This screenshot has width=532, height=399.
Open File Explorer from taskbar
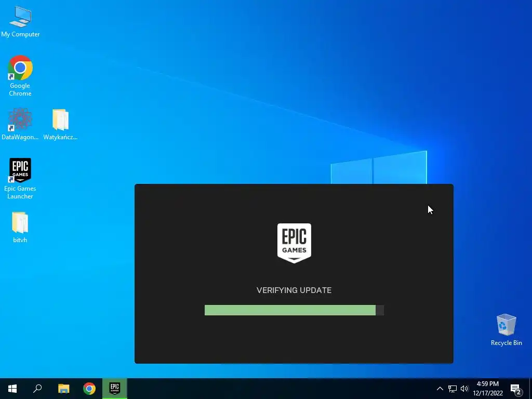63,389
